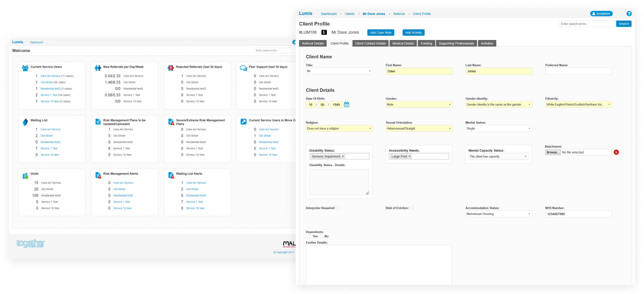Open the date of birth calendar picker
The height and width of the screenshot is (294, 644).
point(347,104)
